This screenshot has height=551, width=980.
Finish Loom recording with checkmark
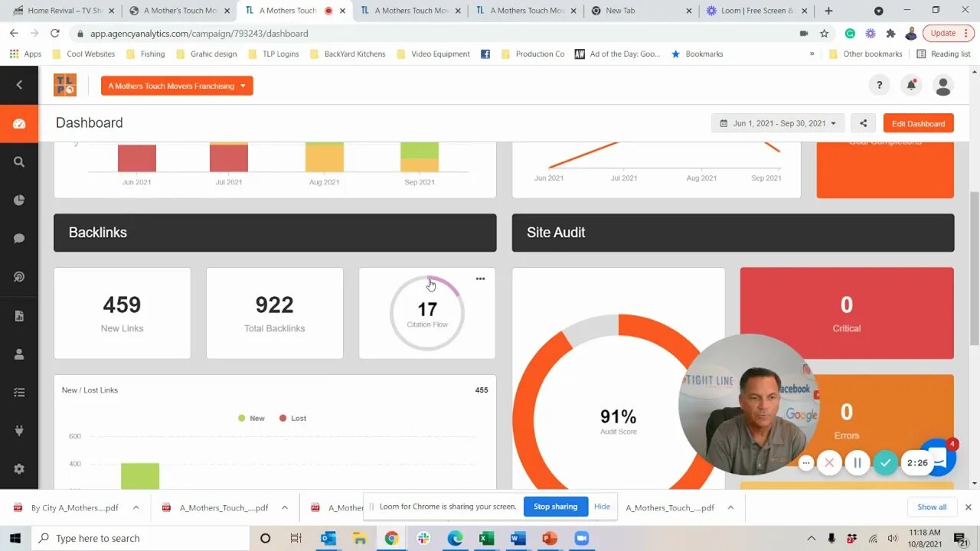coord(886,462)
